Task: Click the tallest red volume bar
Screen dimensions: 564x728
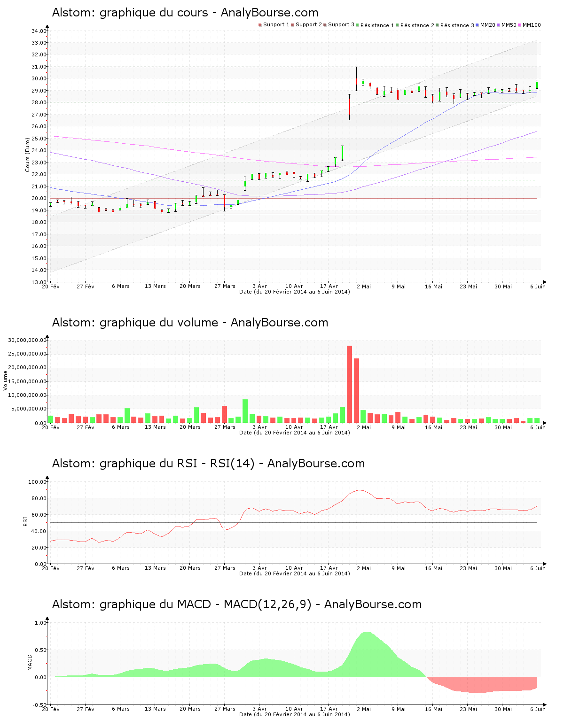Action: (x=349, y=384)
